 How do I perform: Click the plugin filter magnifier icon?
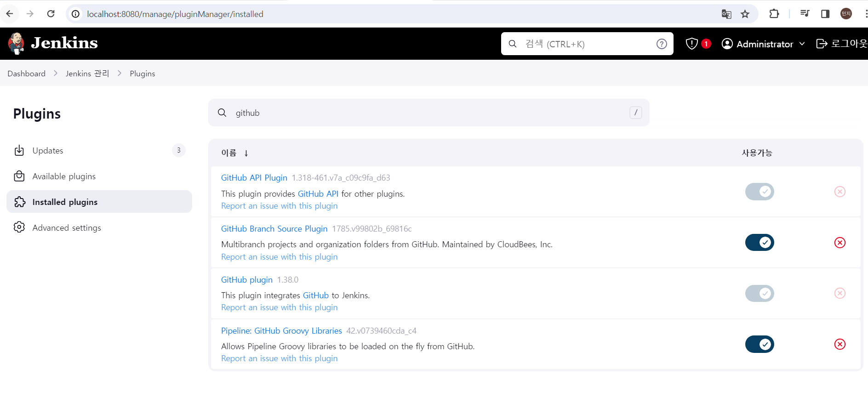click(222, 113)
